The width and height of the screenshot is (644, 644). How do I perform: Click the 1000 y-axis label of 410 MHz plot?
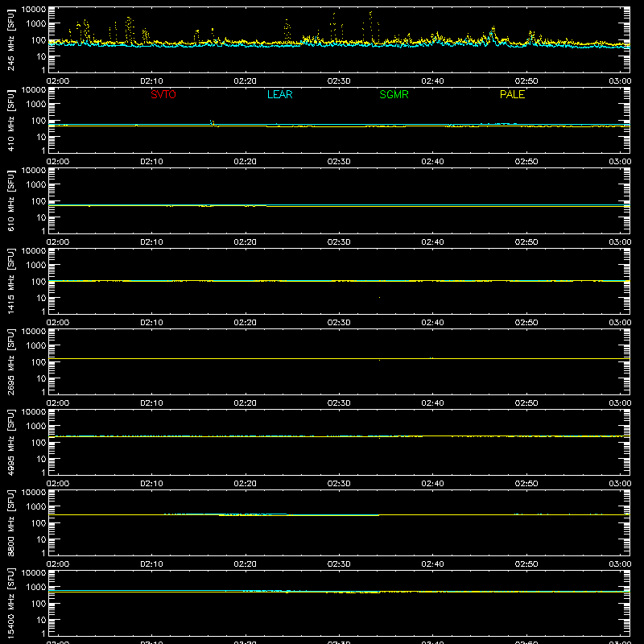[x=36, y=105]
